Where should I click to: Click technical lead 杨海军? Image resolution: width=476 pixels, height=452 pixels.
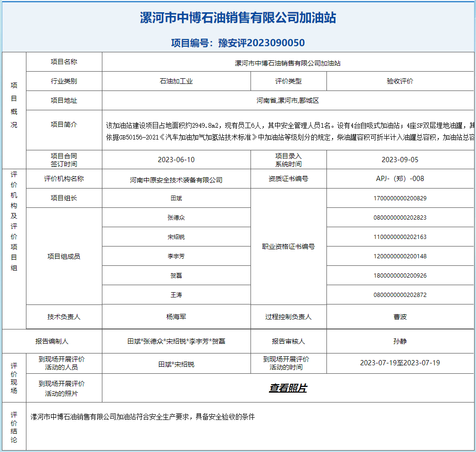click(176, 317)
